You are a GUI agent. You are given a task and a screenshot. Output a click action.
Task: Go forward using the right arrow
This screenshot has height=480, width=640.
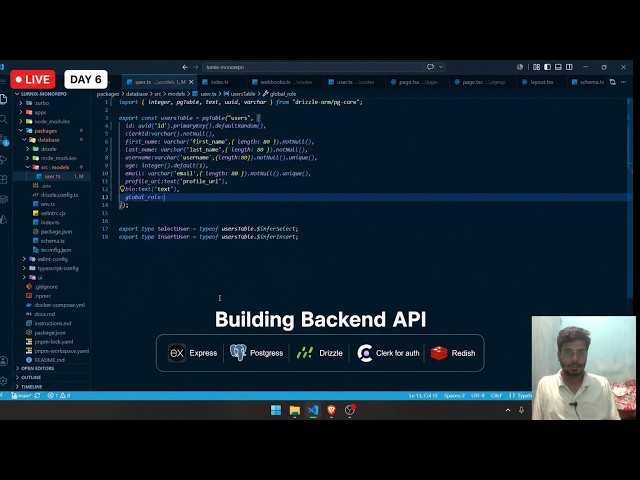point(196,67)
